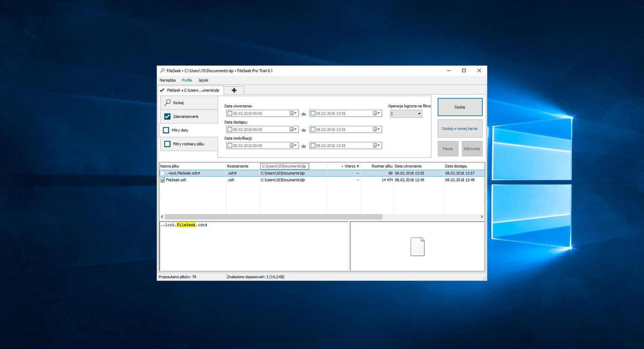Open the Data dostępu start date picker
This screenshot has width=644, height=349.
coord(293,130)
